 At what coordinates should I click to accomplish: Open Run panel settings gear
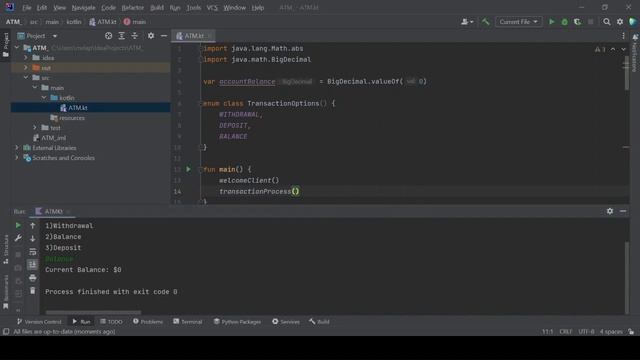pyautogui.click(x=610, y=211)
